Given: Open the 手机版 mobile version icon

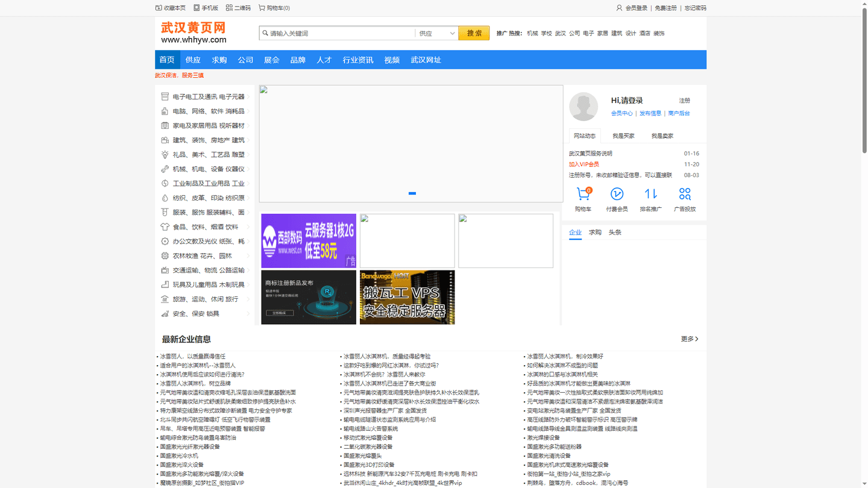Looking at the screenshot, I should point(197,8).
